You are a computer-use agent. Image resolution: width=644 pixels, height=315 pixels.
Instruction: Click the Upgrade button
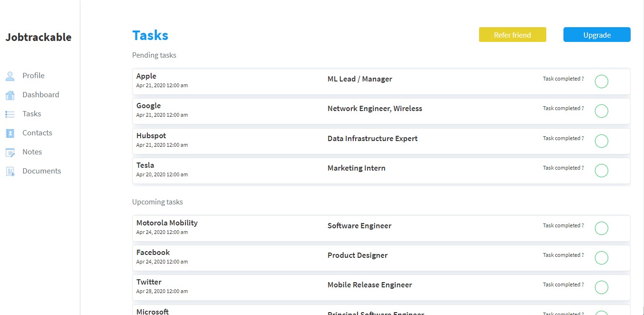pyautogui.click(x=597, y=35)
